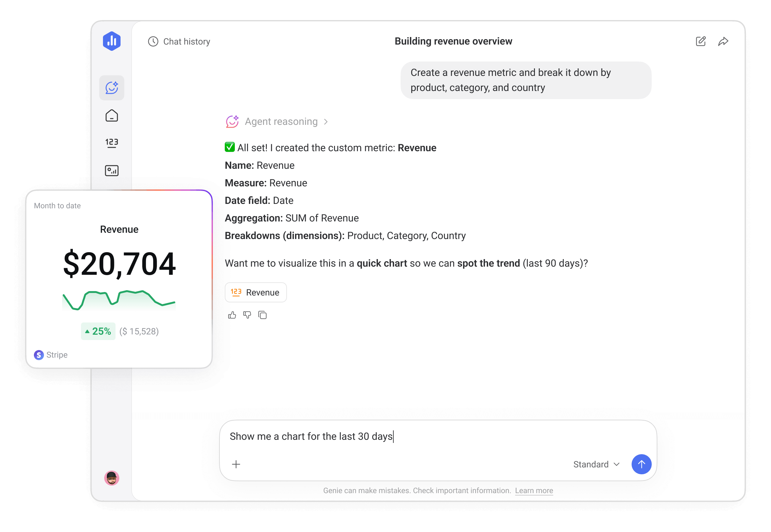
Task: Select the Home icon in the sidebar
Action: click(111, 116)
